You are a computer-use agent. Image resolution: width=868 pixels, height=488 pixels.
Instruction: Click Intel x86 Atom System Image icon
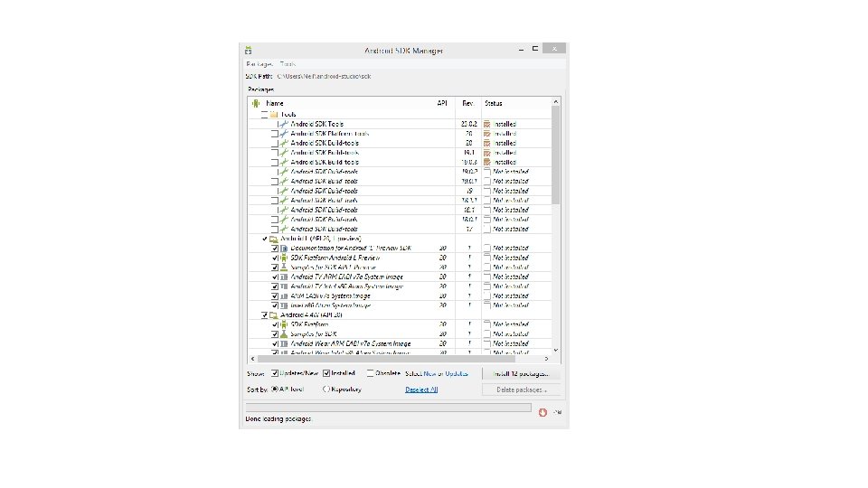284,305
